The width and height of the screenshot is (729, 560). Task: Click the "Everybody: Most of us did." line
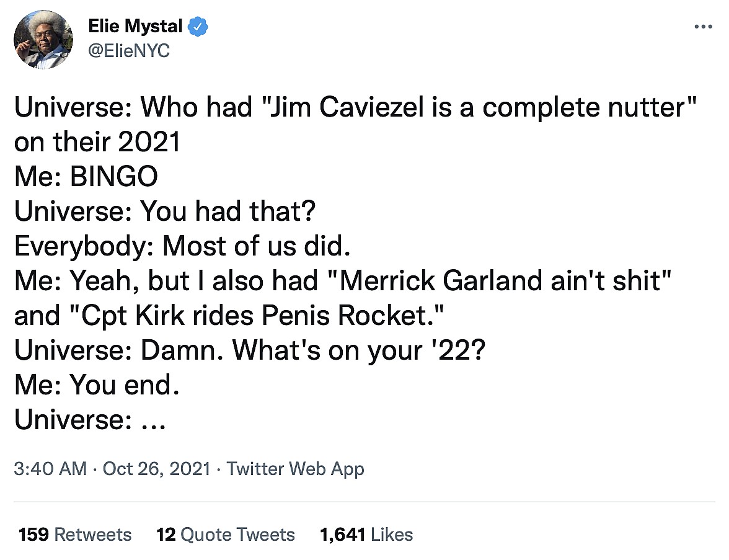[x=183, y=247]
